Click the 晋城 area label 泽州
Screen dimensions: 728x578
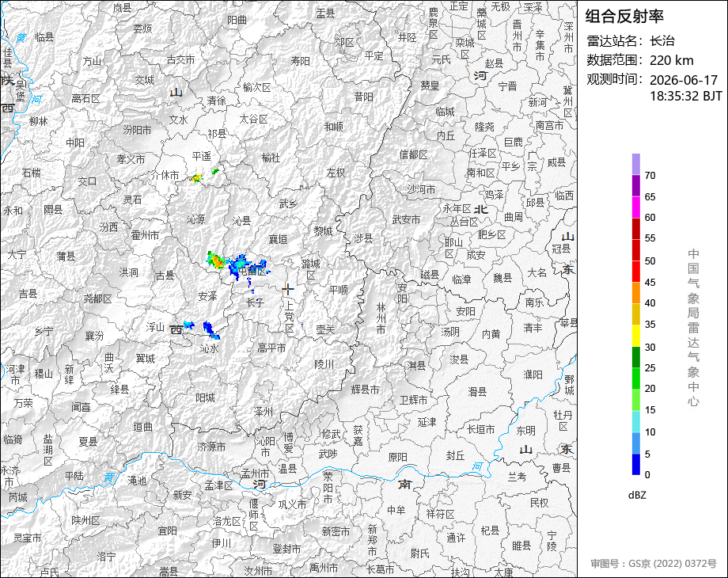coord(264,412)
